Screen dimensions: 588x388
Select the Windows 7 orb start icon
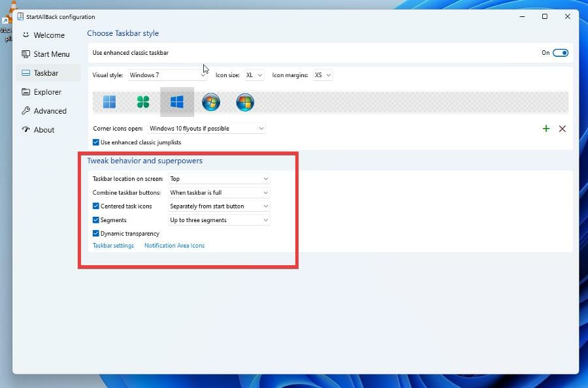tap(211, 102)
